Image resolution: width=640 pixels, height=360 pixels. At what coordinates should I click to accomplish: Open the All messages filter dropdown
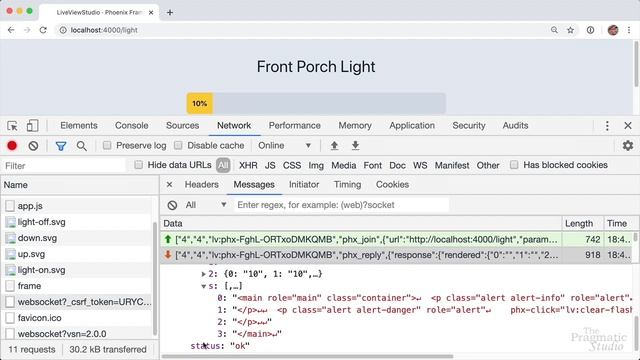click(x=205, y=205)
